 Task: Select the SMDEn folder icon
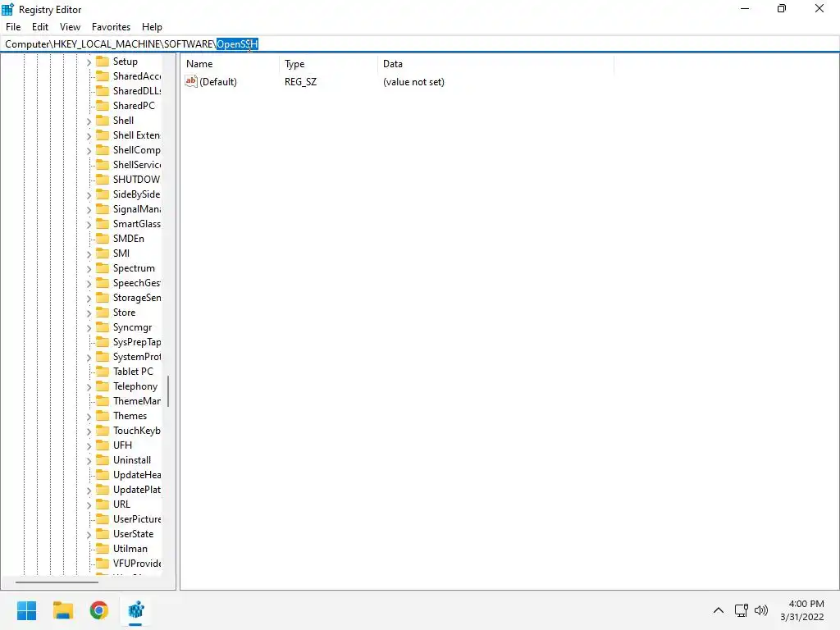(x=103, y=239)
